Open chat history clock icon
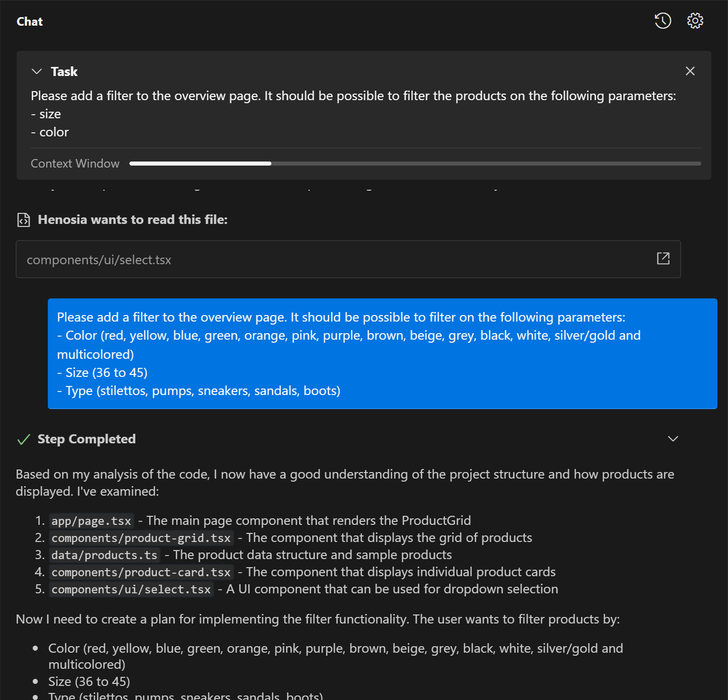Screen dimensions: 728x700 (663, 21)
